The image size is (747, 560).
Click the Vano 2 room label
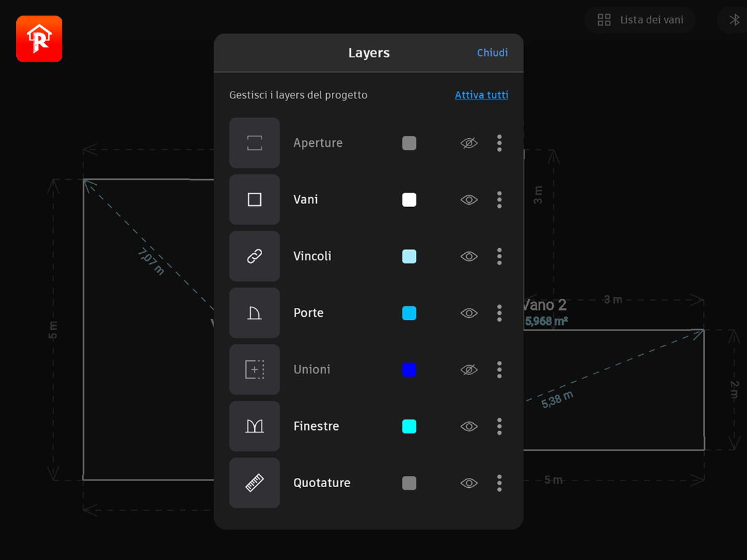pyautogui.click(x=545, y=305)
